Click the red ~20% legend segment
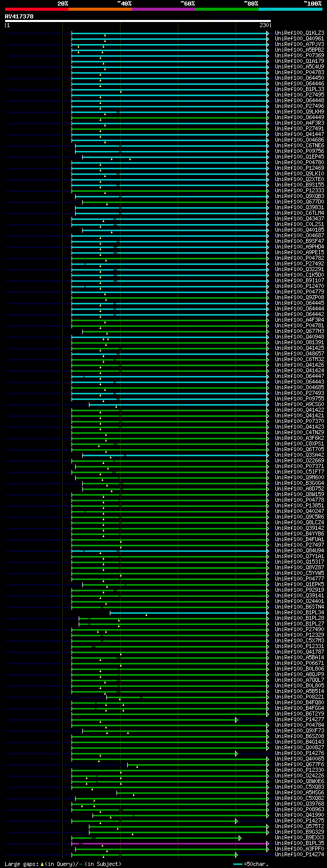 (x=36, y=9)
